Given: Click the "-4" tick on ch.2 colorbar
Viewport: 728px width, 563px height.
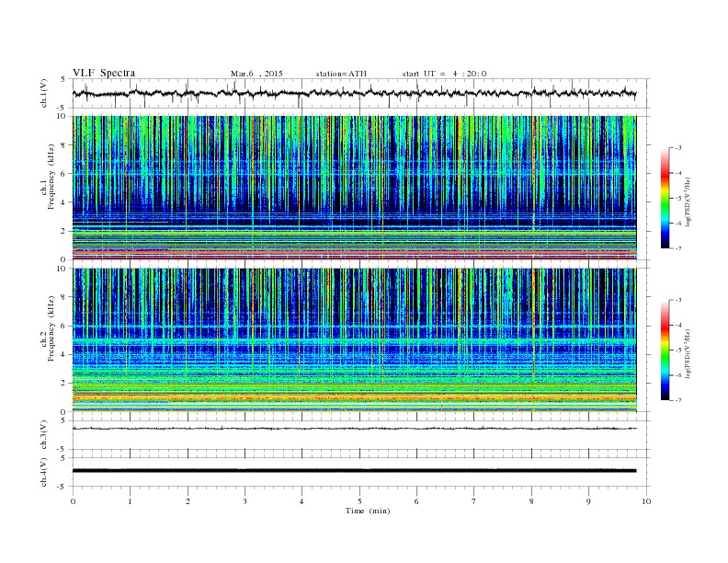Looking at the screenshot, I should [x=678, y=325].
